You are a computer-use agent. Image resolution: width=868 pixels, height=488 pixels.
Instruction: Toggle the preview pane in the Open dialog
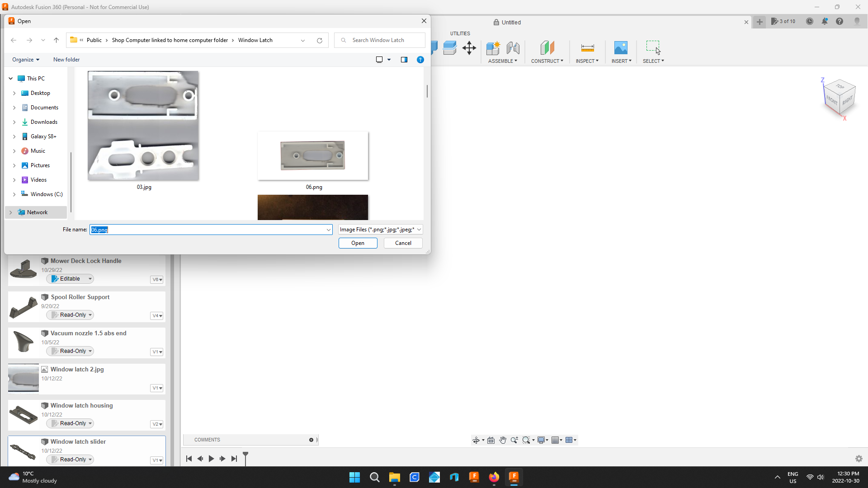coord(404,59)
